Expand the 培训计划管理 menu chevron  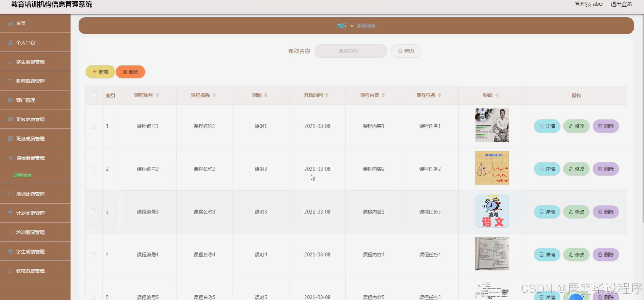[62, 194]
